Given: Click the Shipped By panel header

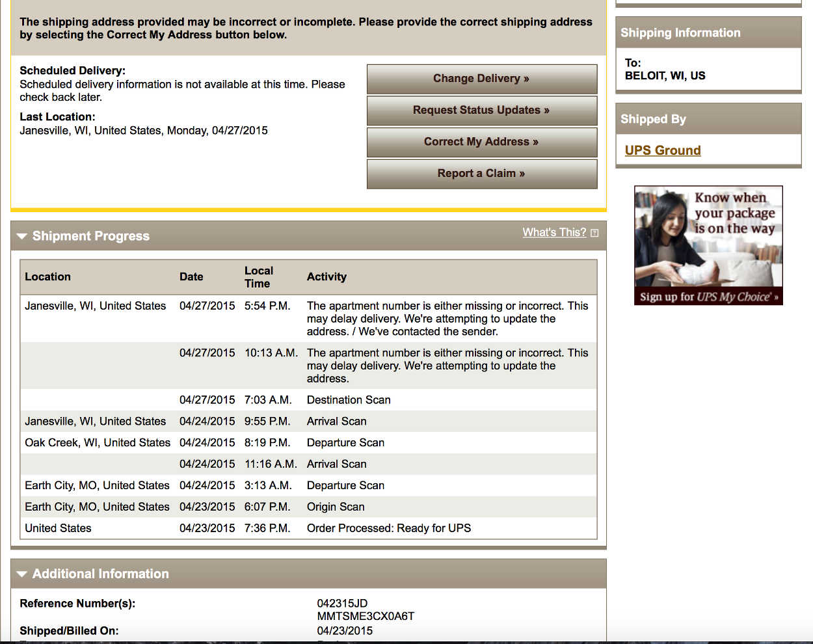Looking at the screenshot, I should 653,119.
